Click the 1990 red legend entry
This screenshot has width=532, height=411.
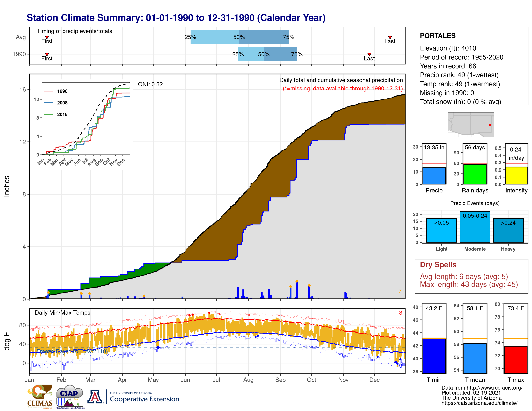[x=56, y=91]
